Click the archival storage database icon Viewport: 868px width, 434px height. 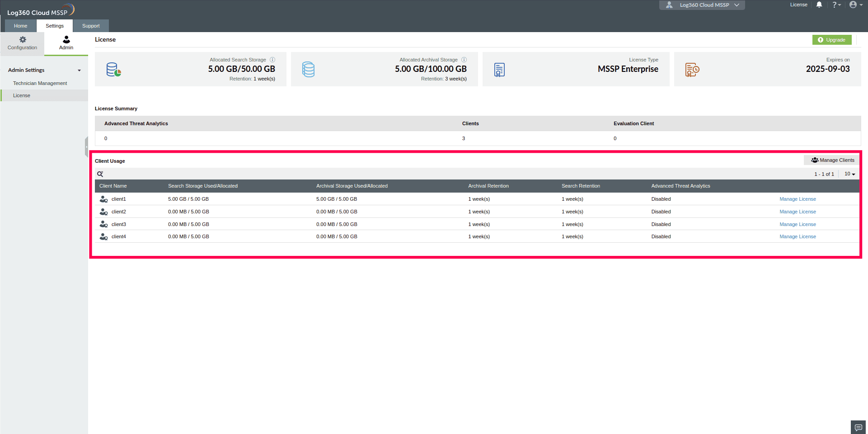[x=308, y=70]
